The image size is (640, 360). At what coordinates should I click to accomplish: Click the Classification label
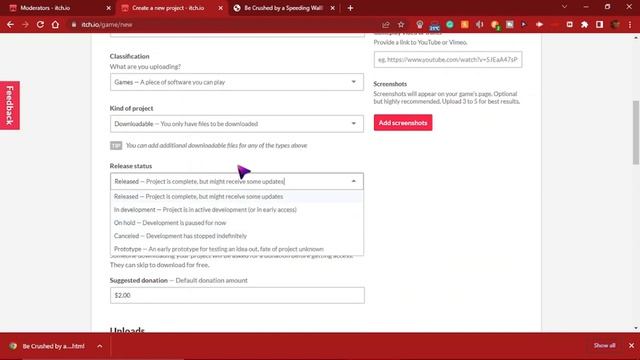point(129,56)
